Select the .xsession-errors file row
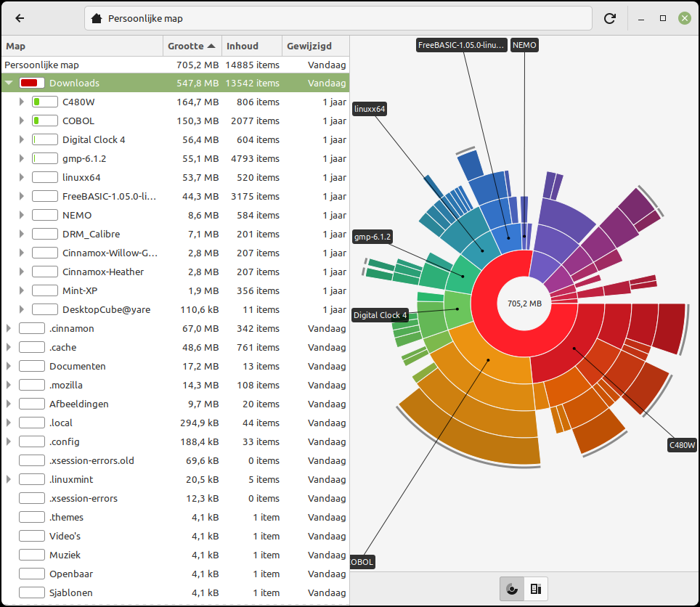 pos(176,498)
